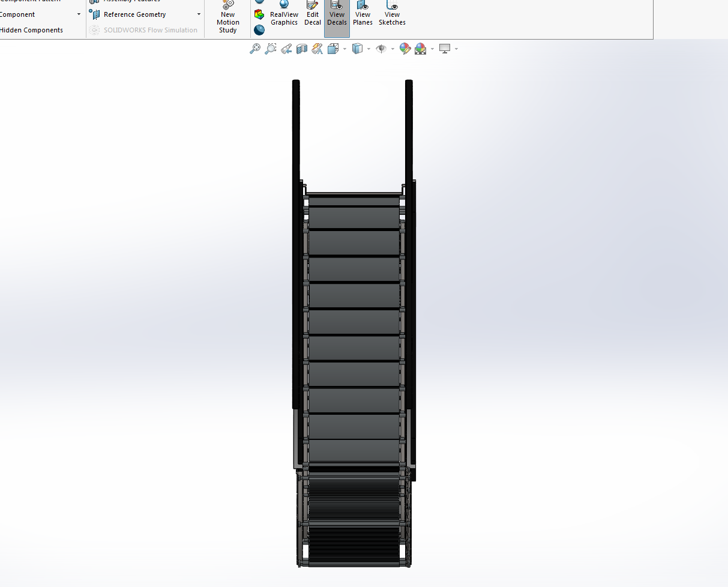The image size is (728, 587).
Task: Click the Zoom to Fit icon
Action: [255, 49]
